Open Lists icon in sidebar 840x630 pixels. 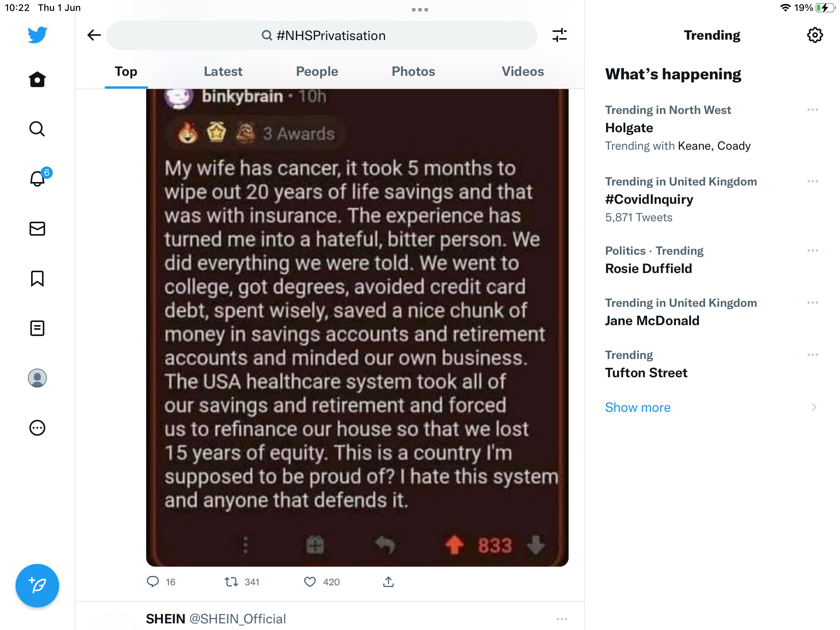pos(37,328)
